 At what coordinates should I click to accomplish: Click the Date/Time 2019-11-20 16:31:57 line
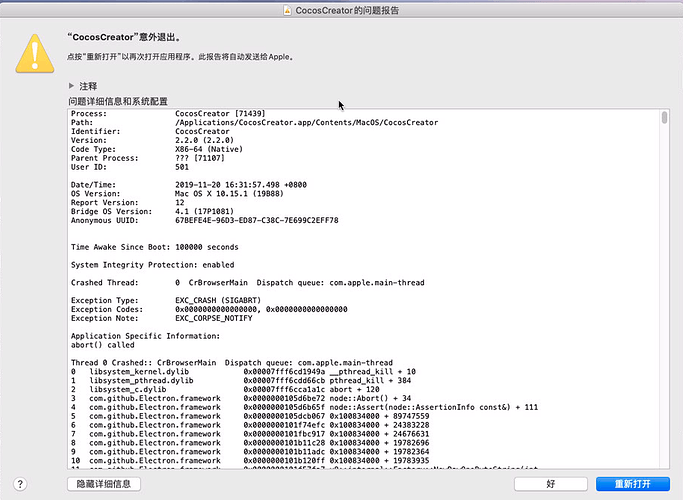(189, 185)
